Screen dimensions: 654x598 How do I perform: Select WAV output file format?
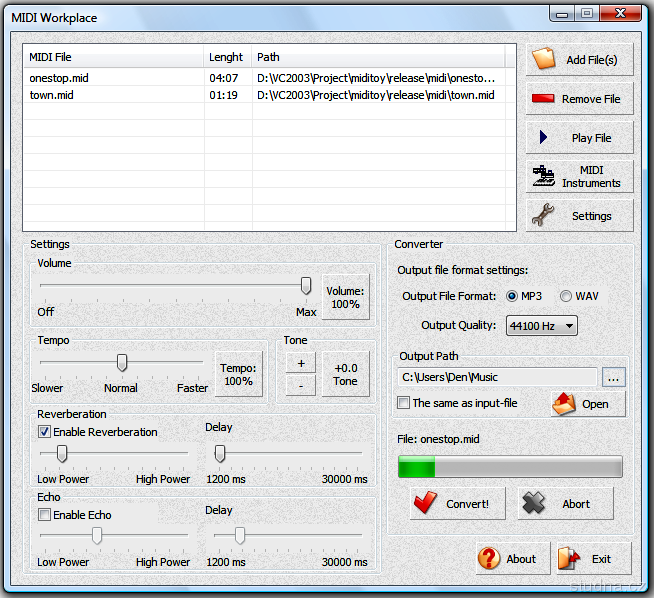tap(566, 296)
